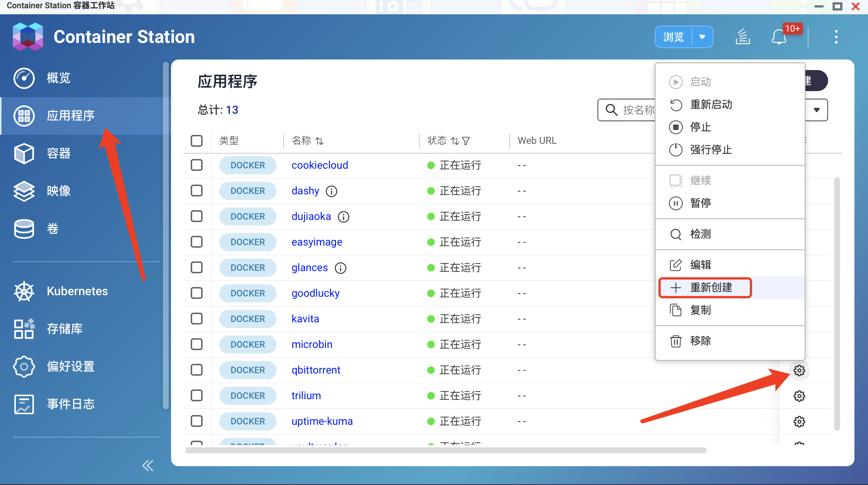Click the horizontal scrollbar below the table
Image resolution: width=868 pixels, height=485 pixels.
pyautogui.click(x=446, y=450)
